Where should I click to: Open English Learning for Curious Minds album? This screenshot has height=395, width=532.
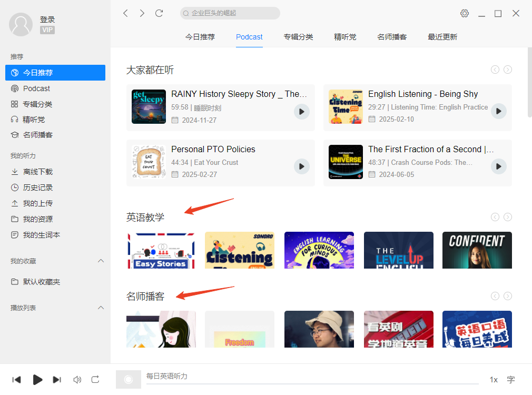[x=319, y=250]
